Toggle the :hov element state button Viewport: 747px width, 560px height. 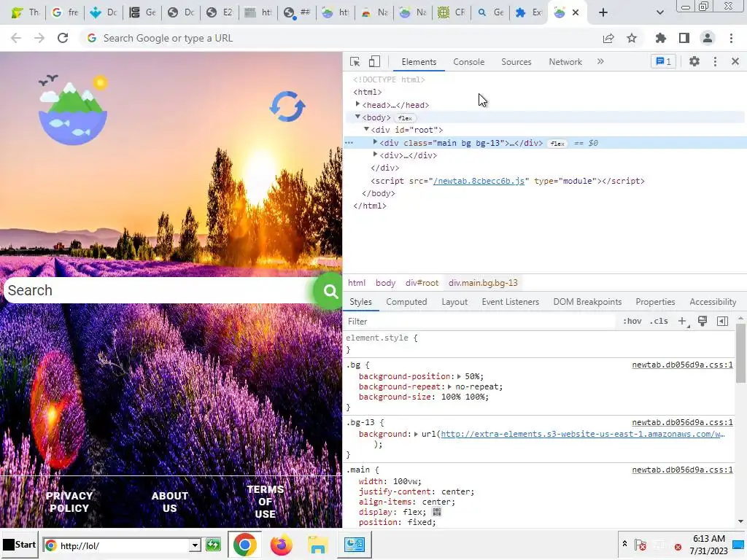pyautogui.click(x=632, y=322)
